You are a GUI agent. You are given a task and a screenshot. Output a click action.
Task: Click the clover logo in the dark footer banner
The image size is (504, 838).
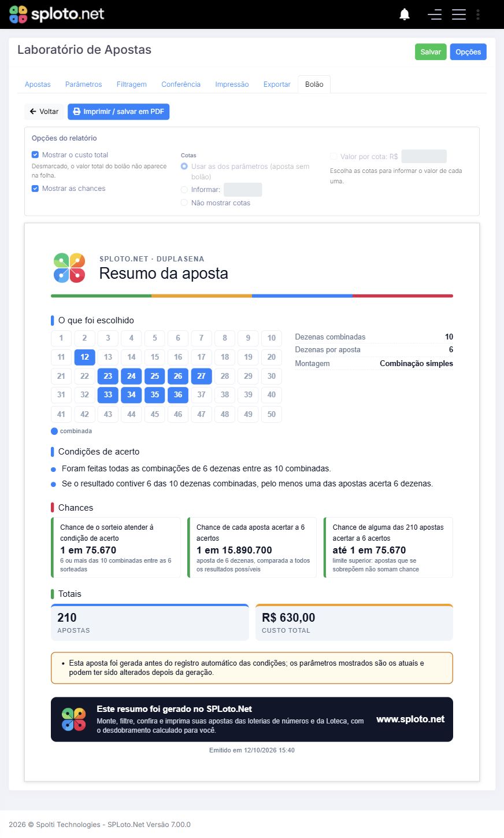point(74,719)
